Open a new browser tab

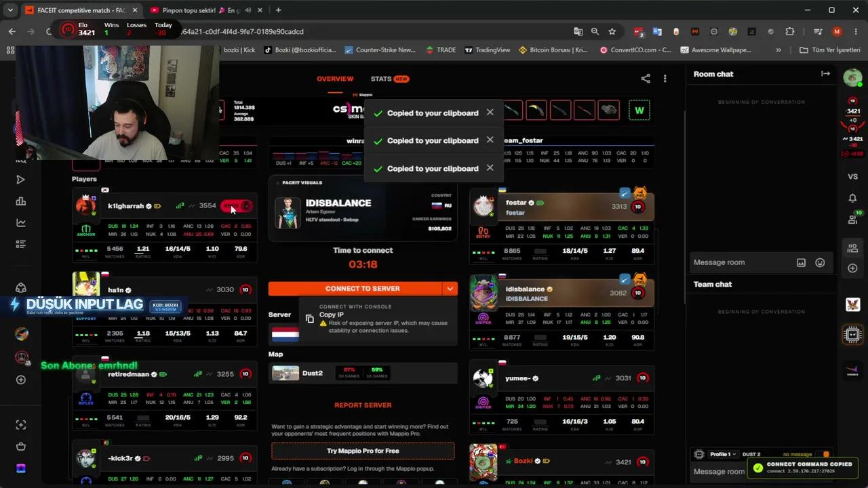pyautogui.click(x=278, y=10)
